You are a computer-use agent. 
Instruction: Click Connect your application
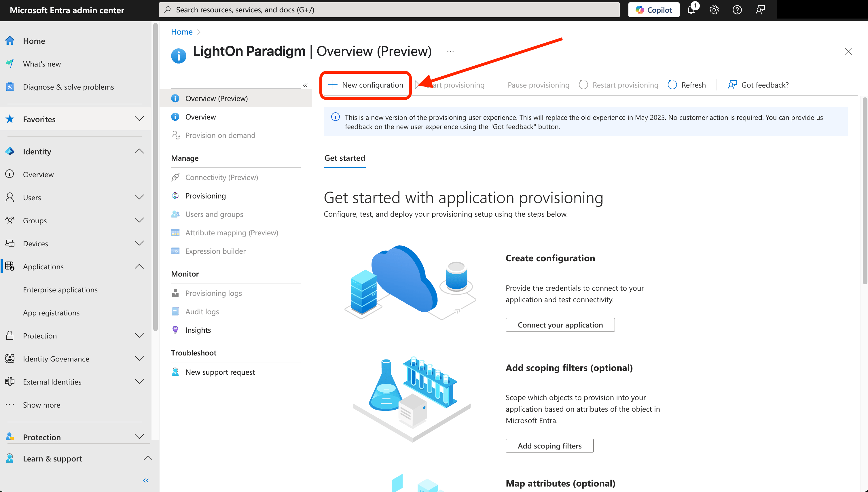point(560,324)
